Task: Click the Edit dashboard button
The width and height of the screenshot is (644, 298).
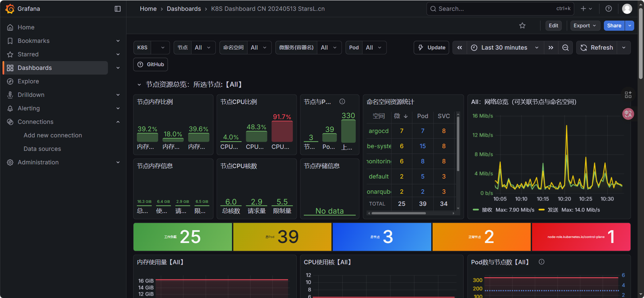Action: click(x=553, y=26)
